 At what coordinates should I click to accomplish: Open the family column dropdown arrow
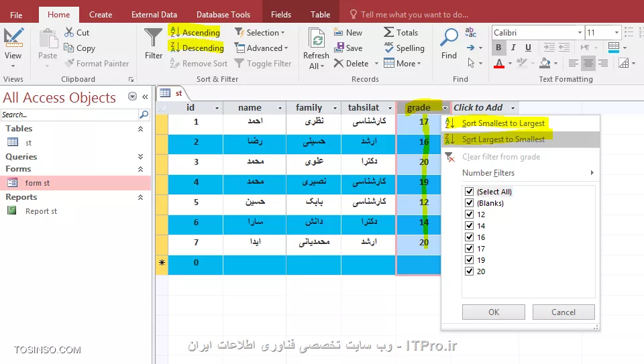click(335, 108)
